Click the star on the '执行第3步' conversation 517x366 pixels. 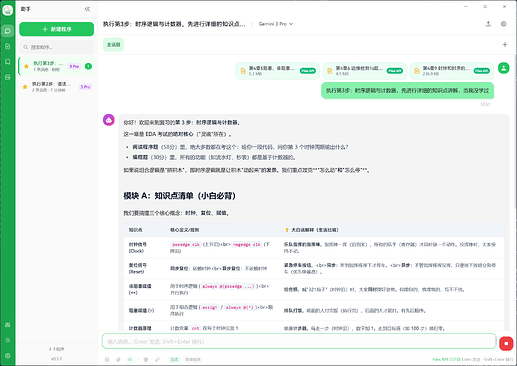point(26,66)
